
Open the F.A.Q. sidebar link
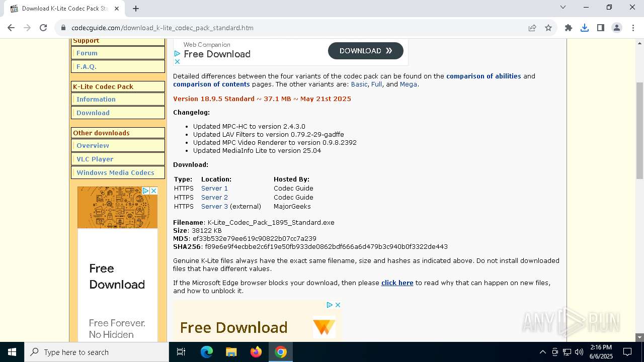point(87,66)
